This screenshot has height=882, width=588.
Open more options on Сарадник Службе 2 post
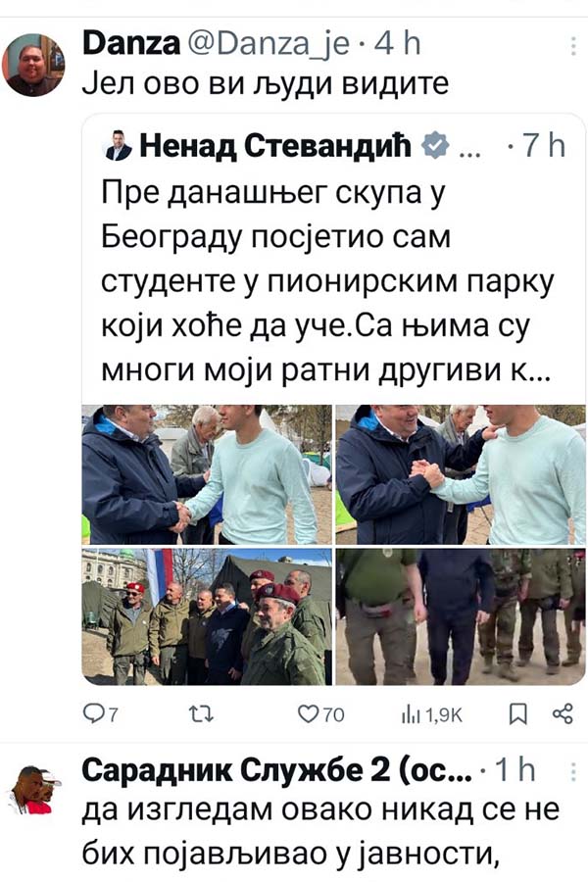tap(572, 772)
